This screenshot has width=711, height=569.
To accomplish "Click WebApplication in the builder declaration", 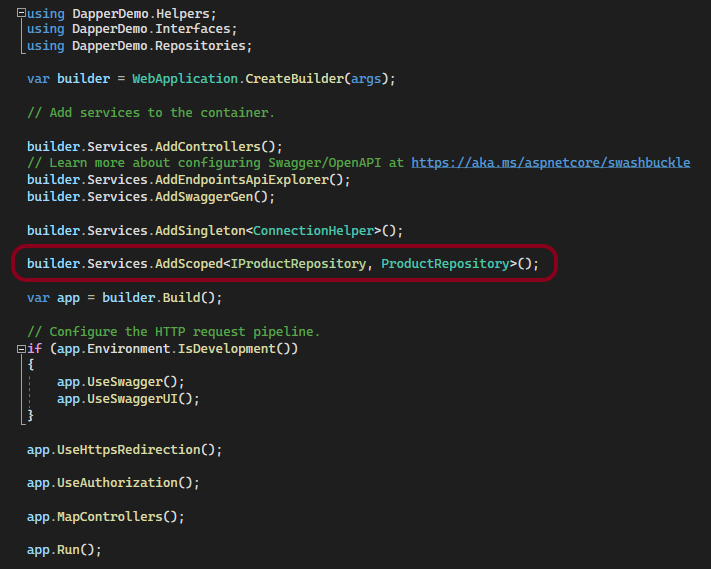I will pyautogui.click(x=185, y=79).
